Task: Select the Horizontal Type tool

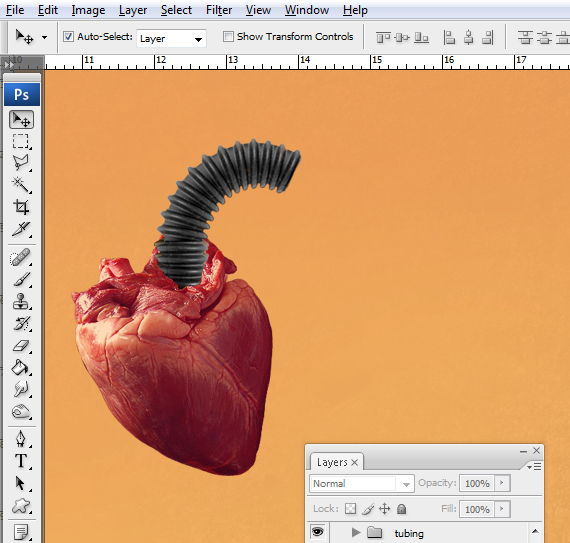Action: (x=21, y=461)
